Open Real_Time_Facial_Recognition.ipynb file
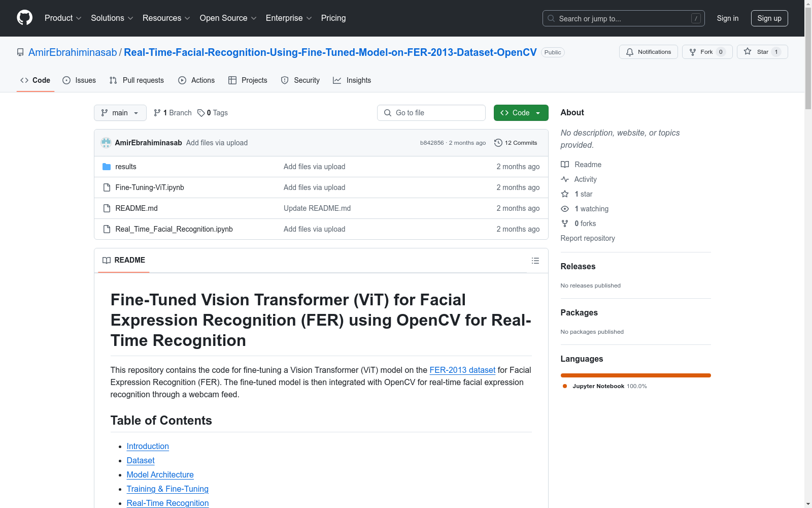Screen dimensions: 812x508 [x=174, y=229]
